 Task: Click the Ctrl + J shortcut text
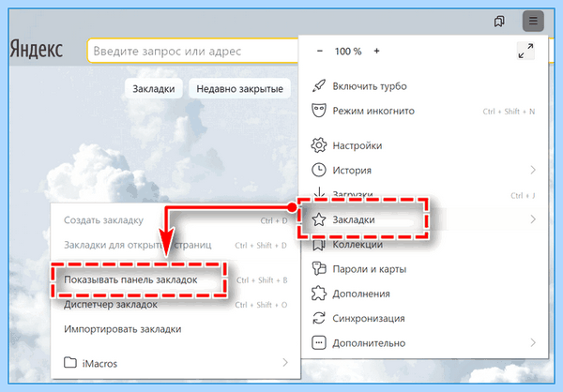click(523, 196)
